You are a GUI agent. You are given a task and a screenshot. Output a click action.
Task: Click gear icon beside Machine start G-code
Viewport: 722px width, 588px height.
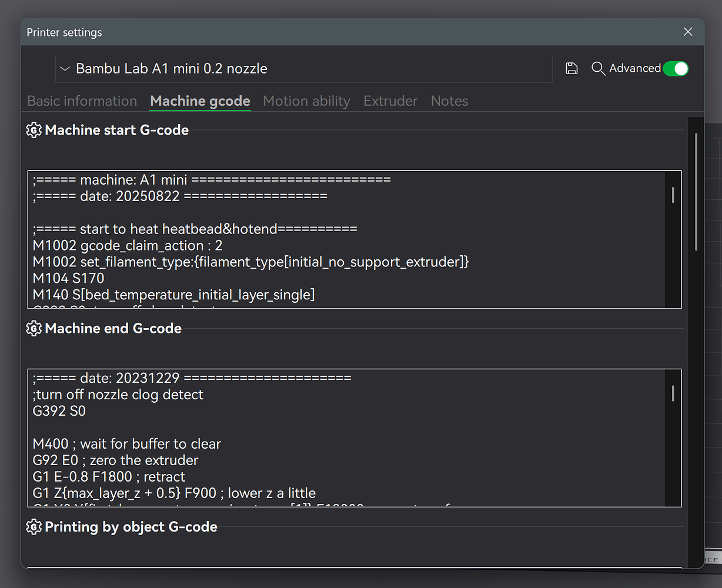tap(34, 130)
